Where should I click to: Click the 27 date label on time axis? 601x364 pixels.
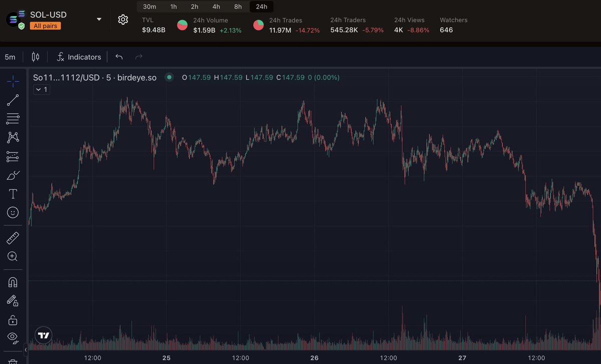(x=462, y=358)
